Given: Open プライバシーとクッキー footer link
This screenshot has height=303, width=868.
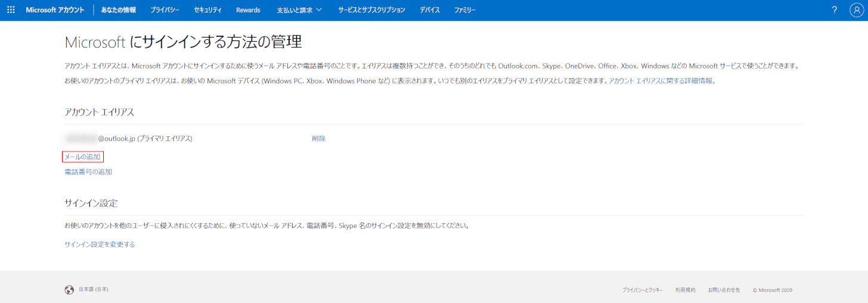Looking at the screenshot, I should point(643,290).
